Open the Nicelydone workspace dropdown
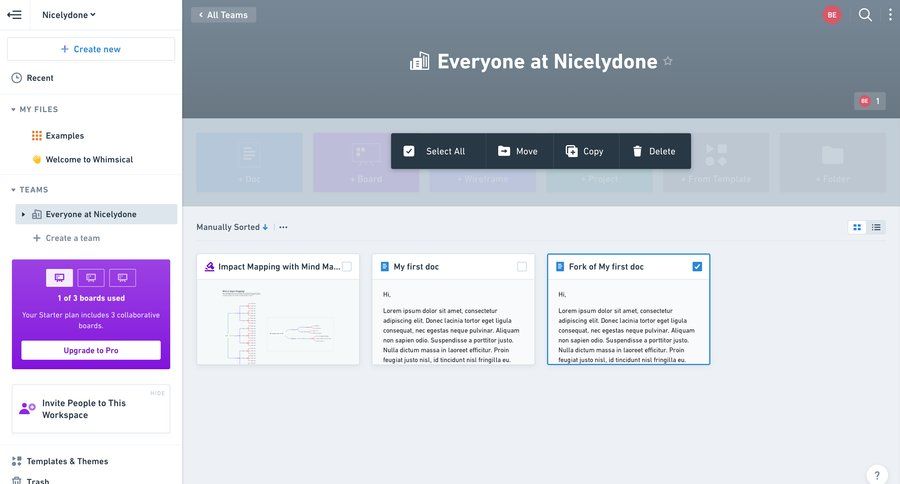900x484 pixels. 68,15
